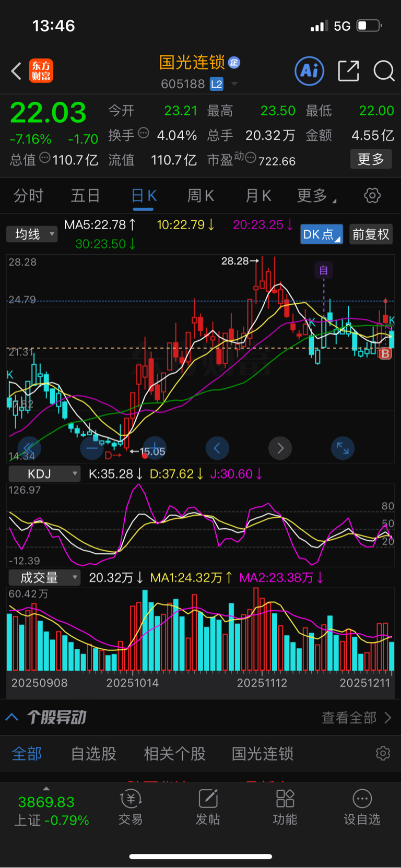This screenshot has width=401, height=868.
Task: Select 自选股 filter tab
Action: [93, 754]
